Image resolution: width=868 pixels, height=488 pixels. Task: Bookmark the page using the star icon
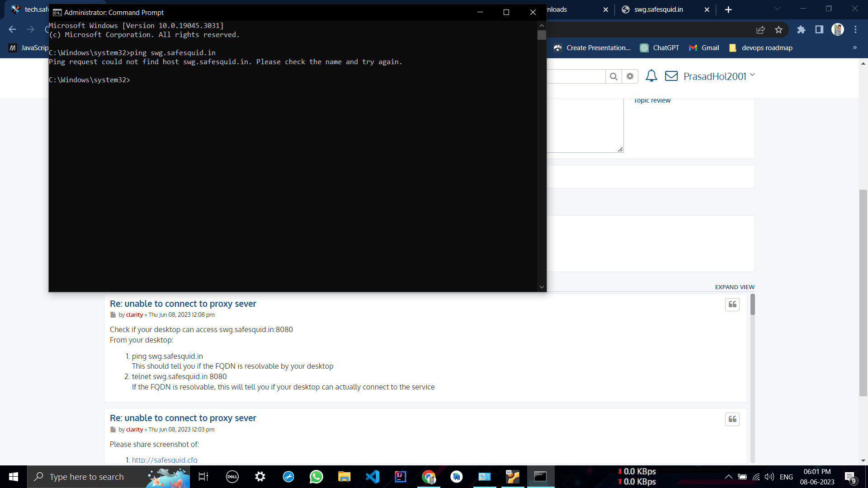778,29
